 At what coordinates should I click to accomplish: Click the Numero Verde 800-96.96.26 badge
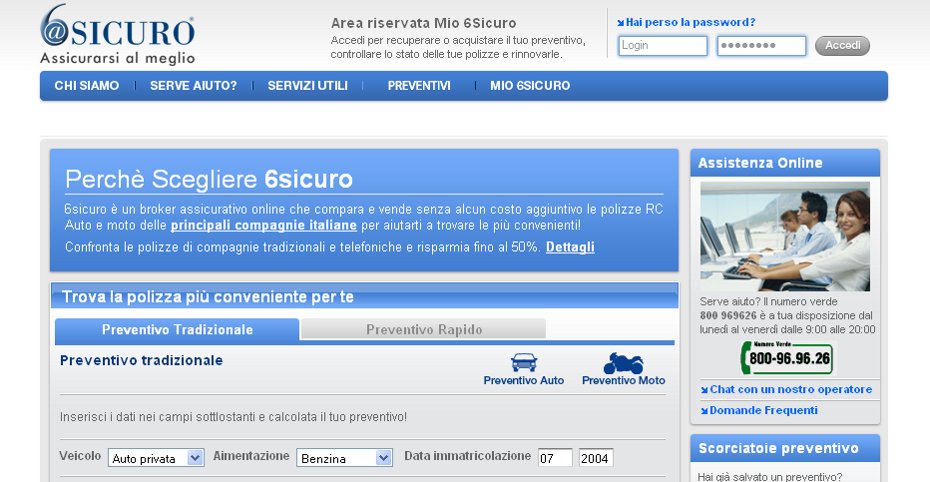click(x=786, y=357)
